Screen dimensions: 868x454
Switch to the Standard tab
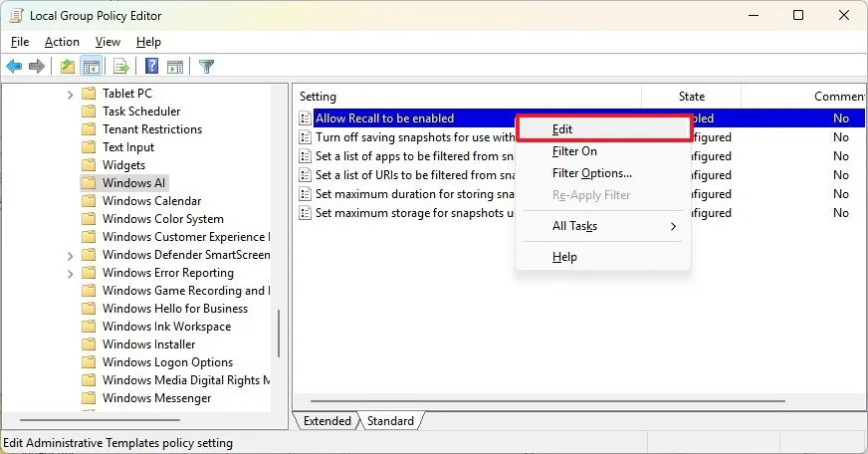click(x=390, y=421)
